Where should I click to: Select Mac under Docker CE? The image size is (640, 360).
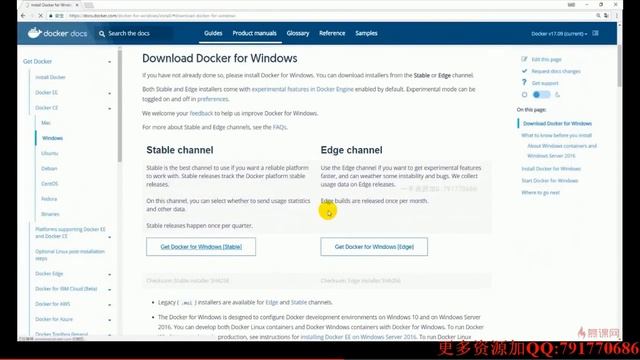(46, 122)
